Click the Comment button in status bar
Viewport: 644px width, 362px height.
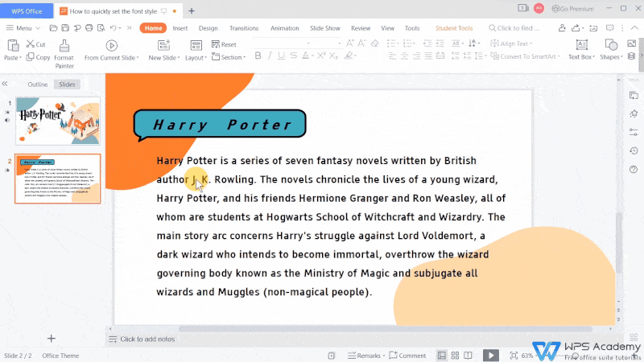coord(407,356)
